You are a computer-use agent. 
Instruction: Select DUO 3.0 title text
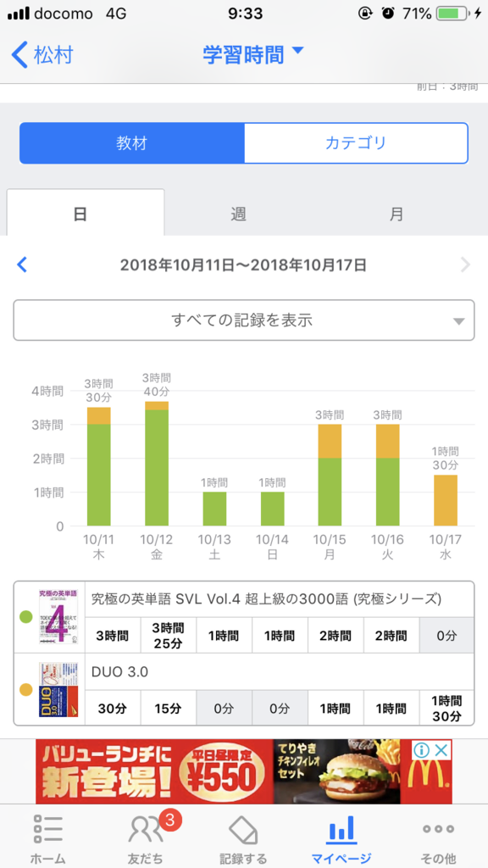[x=119, y=671]
